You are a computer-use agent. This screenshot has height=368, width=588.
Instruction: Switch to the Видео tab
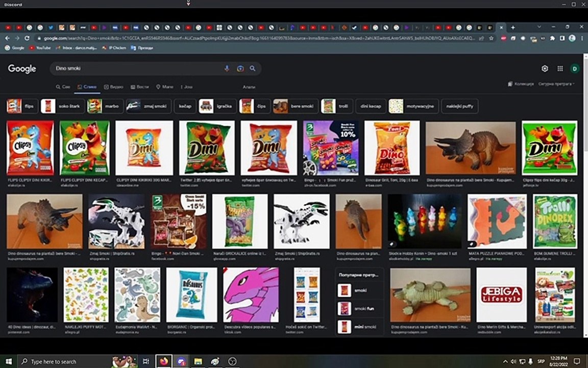coord(114,87)
